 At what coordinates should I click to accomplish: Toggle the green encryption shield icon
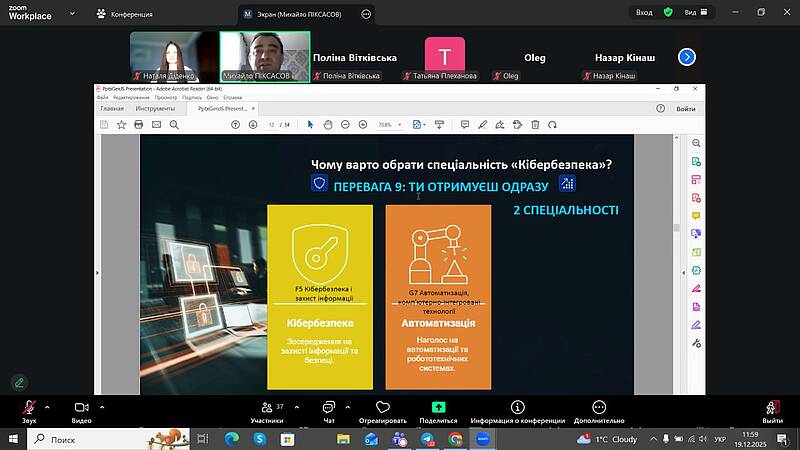pyautogui.click(x=668, y=12)
